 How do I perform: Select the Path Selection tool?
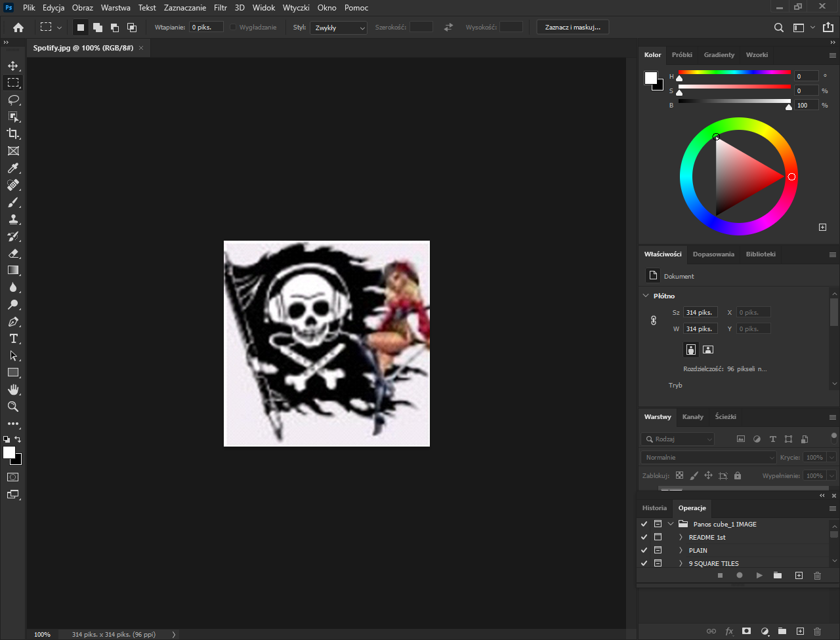[x=13, y=355]
